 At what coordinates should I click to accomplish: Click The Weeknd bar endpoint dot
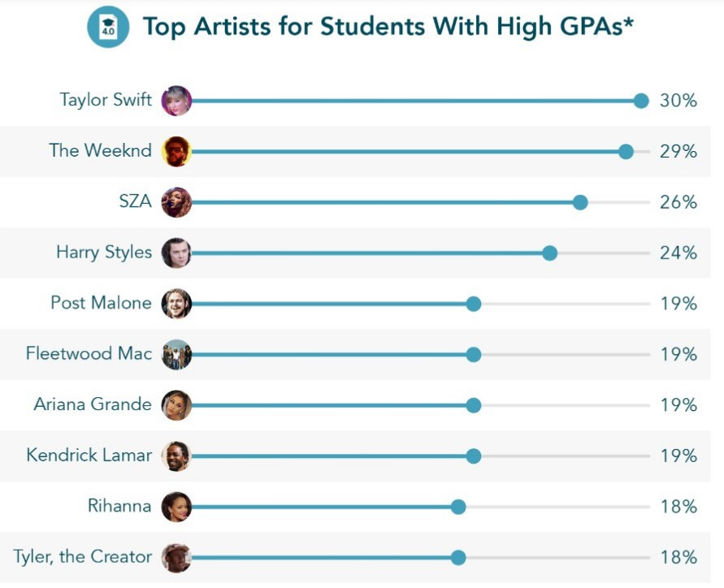626,151
